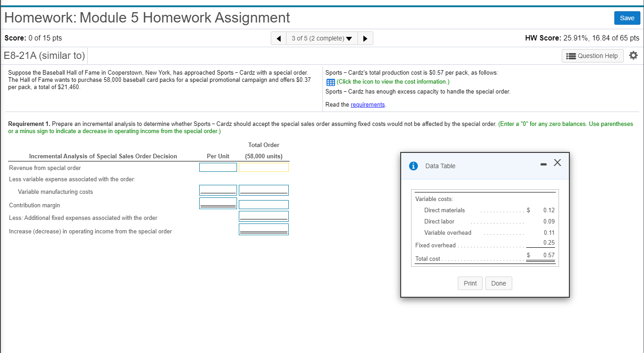Click the Revenue per unit input field
This screenshot has width=644, height=353.
click(218, 167)
